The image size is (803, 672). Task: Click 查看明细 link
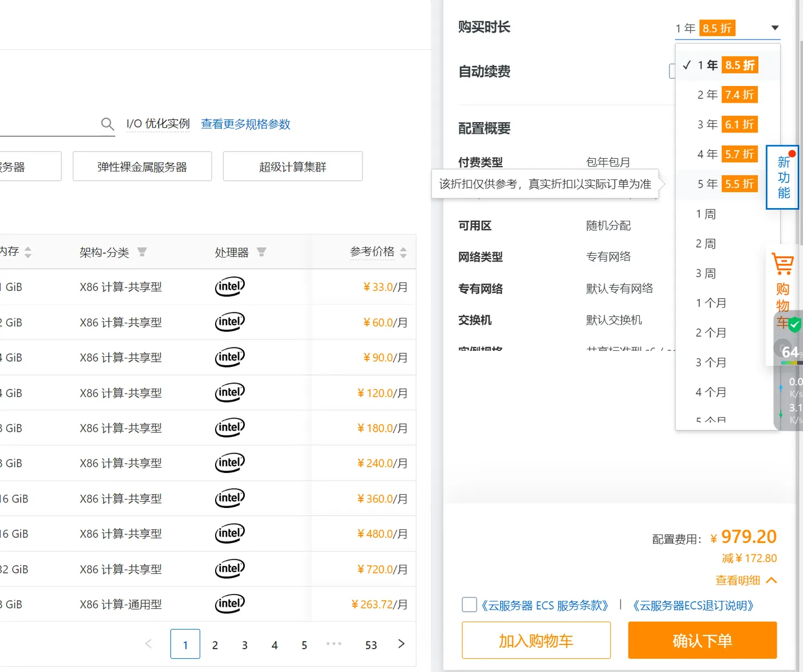(x=738, y=580)
